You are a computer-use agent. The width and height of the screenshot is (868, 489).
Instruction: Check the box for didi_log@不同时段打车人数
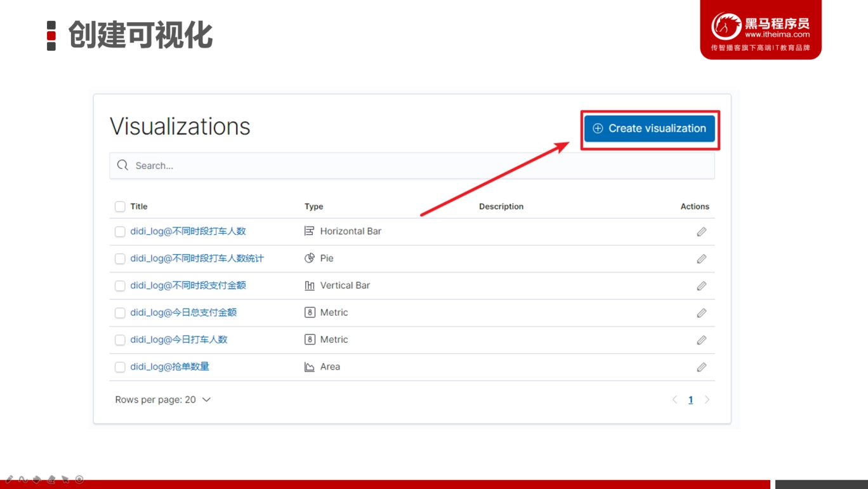120,232
